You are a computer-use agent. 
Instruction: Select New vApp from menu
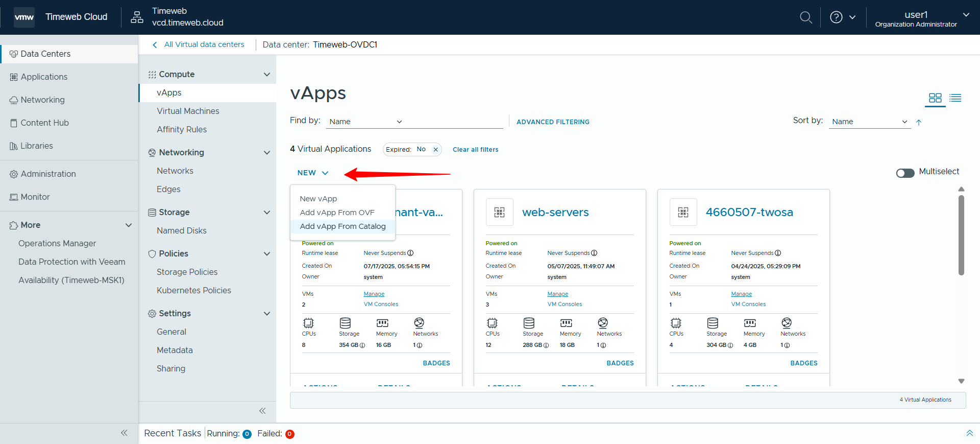point(342,199)
